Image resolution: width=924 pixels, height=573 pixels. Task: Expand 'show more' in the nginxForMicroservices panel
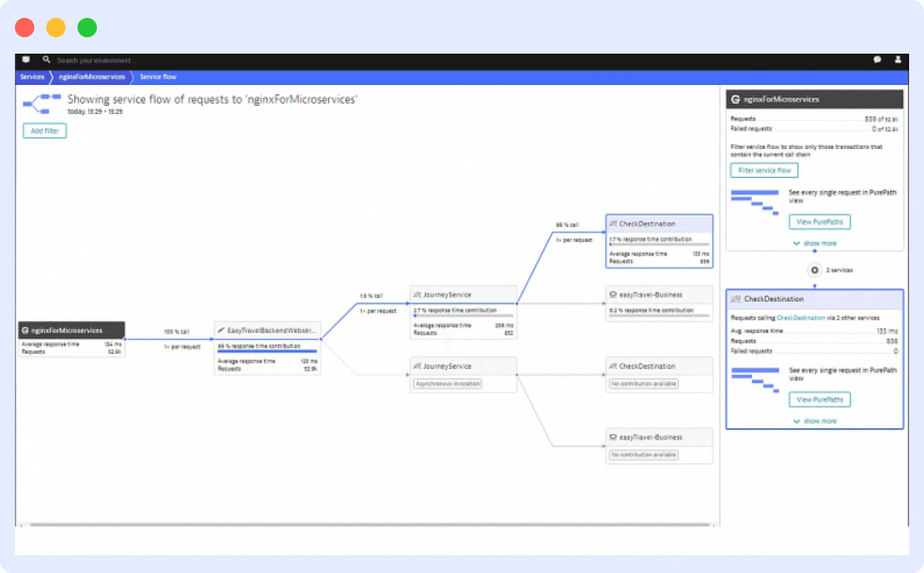tap(814, 244)
